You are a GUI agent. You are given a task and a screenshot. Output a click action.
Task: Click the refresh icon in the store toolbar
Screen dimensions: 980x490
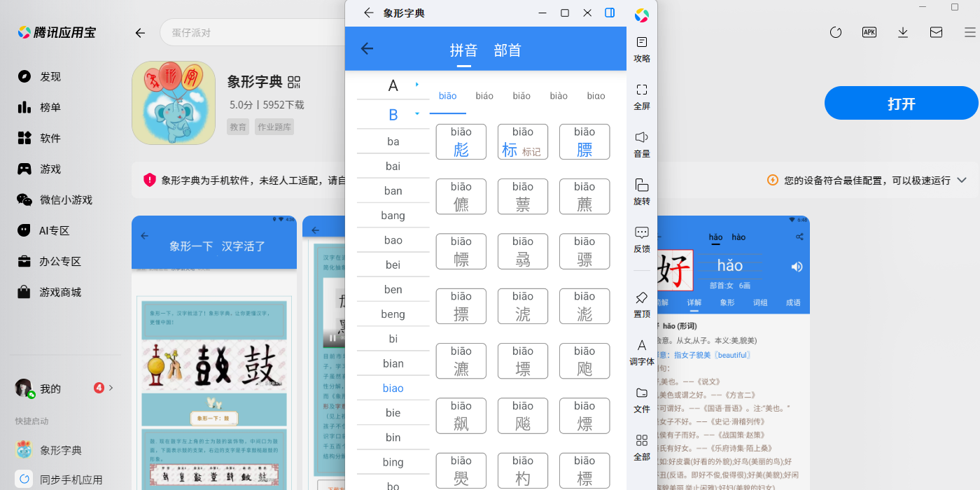click(835, 32)
